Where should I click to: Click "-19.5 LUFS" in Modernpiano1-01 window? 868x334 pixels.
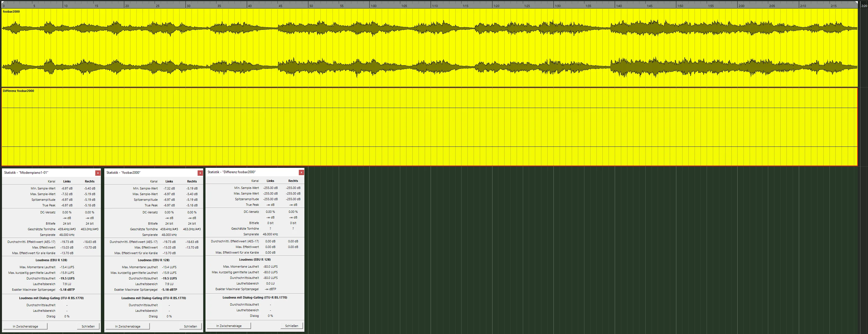tap(67, 278)
